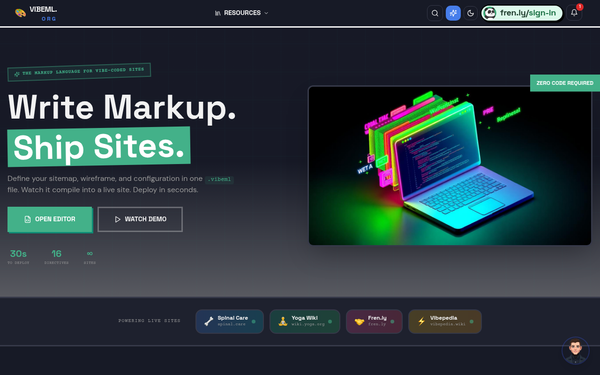Click the panda avatar in sign-in pill
This screenshot has width=600, height=375.
[x=490, y=13]
